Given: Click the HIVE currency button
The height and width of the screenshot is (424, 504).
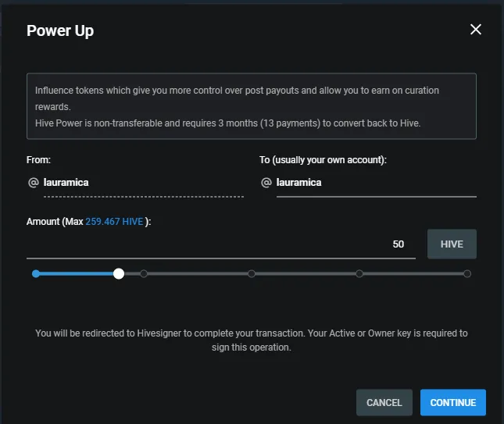Looking at the screenshot, I should (452, 244).
